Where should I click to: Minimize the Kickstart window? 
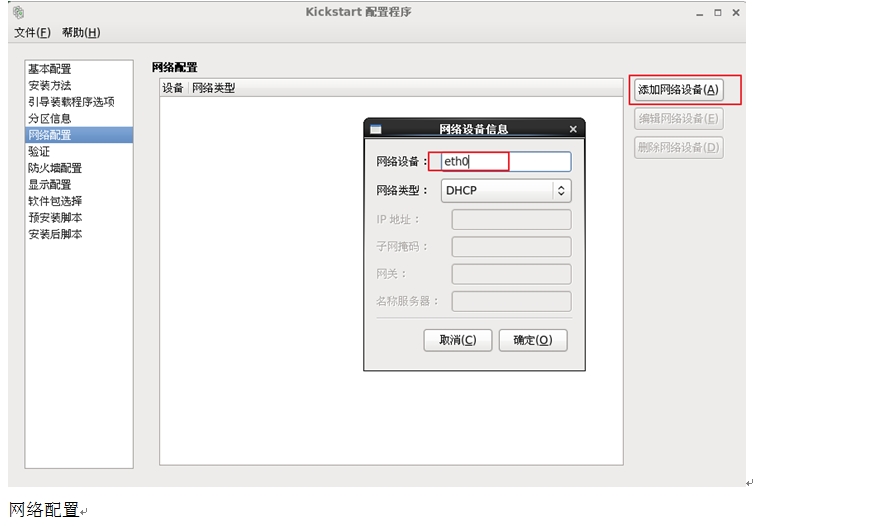click(x=699, y=13)
